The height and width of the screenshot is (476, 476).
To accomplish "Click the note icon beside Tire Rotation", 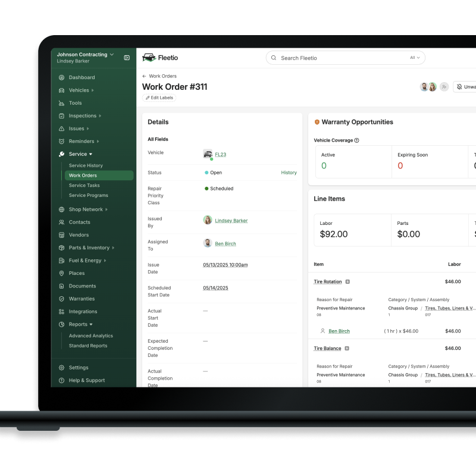I will coord(347,281).
